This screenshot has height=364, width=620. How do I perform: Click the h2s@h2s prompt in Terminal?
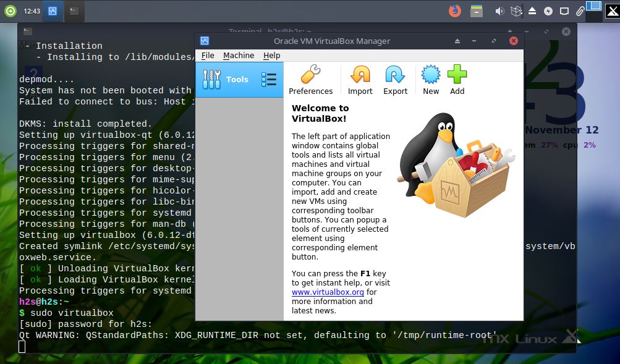click(44, 302)
